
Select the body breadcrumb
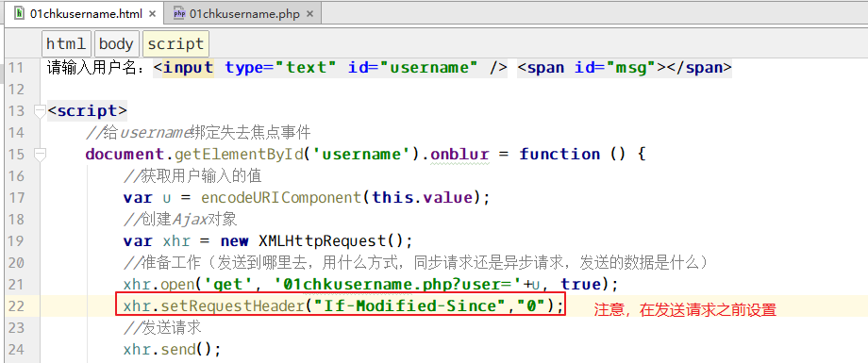click(116, 43)
